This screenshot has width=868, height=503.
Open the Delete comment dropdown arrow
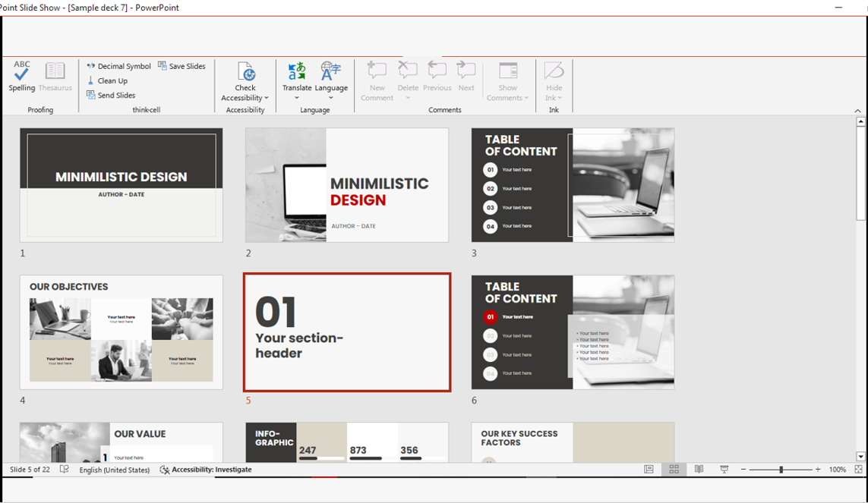408,98
